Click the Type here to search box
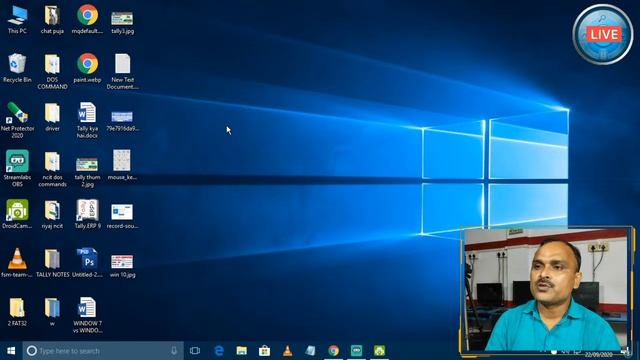The image size is (640, 360). (x=103, y=351)
